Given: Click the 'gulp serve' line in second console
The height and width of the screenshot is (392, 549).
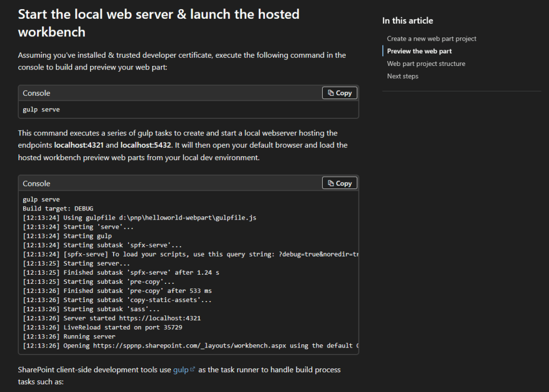Looking at the screenshot, I should (41, 199).
